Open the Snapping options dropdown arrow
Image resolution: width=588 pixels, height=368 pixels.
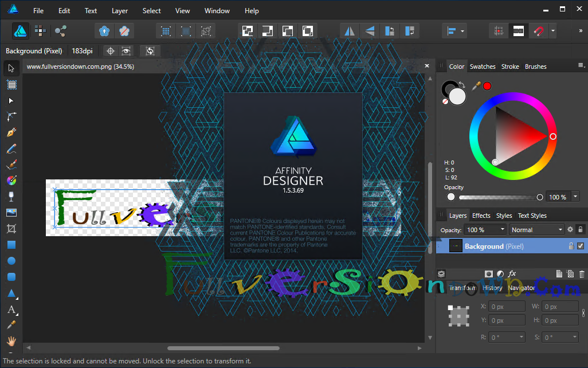[552, 31]
